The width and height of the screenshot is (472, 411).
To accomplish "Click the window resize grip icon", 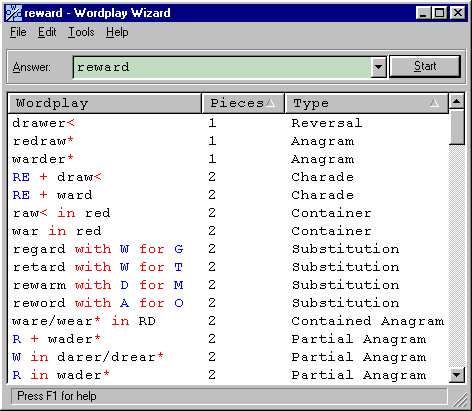I will (x=460, y=400).
